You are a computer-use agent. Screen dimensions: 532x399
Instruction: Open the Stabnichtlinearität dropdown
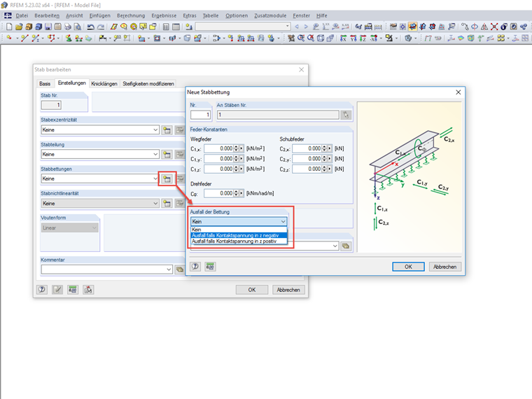point(155,203)
